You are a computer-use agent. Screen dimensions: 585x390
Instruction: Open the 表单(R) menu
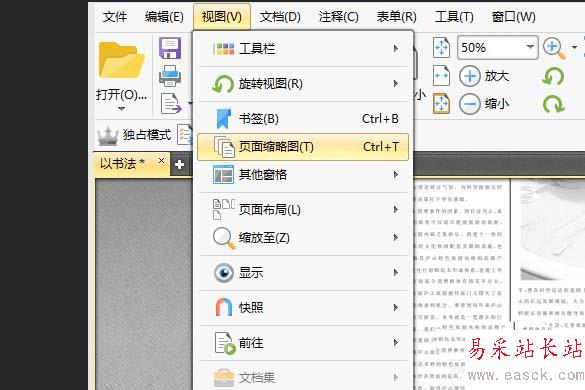tap(397, 17)
